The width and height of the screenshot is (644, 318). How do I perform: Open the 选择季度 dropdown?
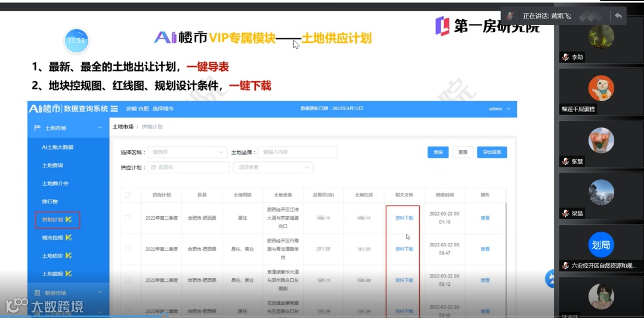pos(273,167)
